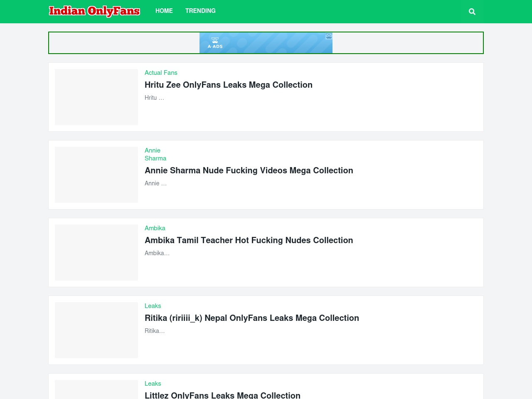
Task: Click thumbnail of the Hritu Zee post
Action: 96,97
